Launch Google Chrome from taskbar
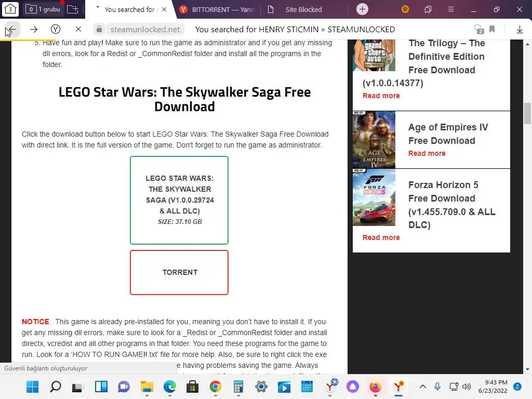The height and width of the screenshot is (399, 532). [x=216, y=387]
